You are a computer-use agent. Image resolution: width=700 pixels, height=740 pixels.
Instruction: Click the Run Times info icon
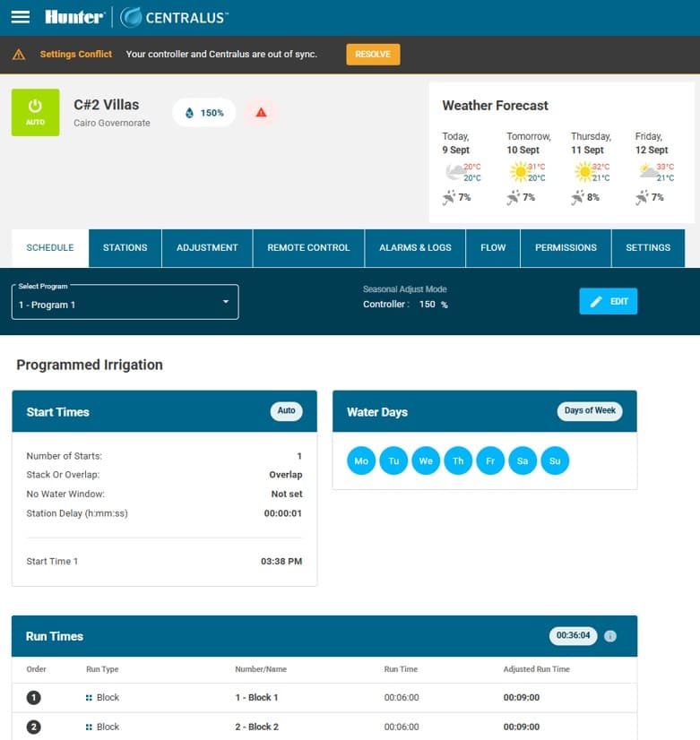(610, 636)
